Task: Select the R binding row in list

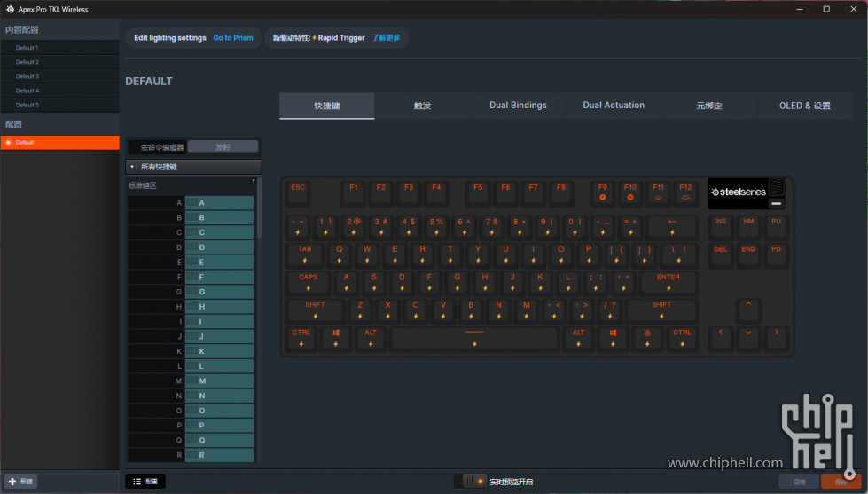Action: pyautogui.click(x=191, y=455)
